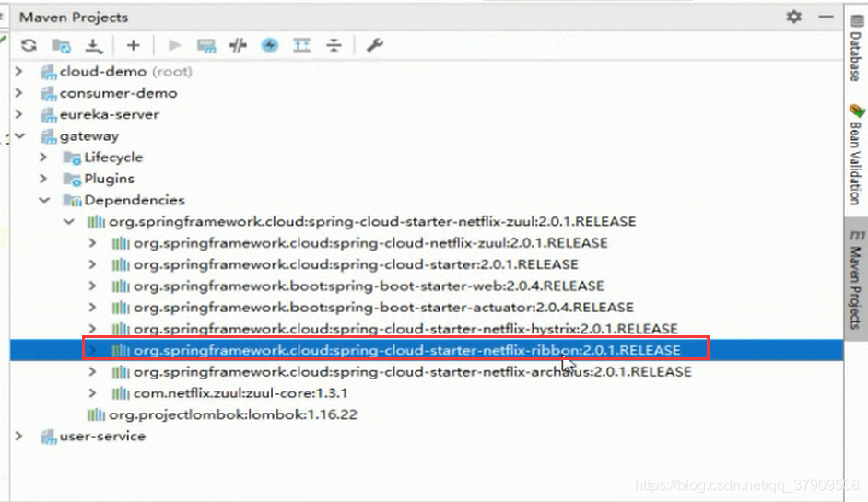Collapse the Dependencies folder arrow

(44, 201)
